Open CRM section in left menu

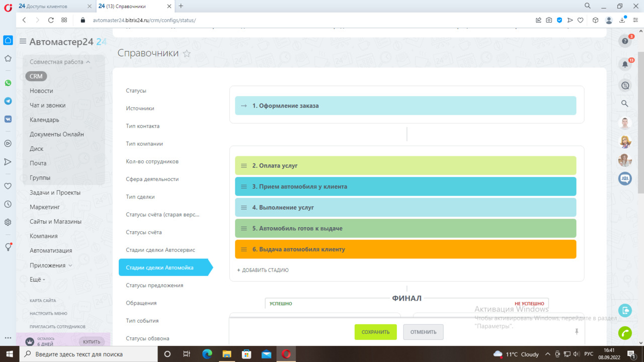click(36, 76)
